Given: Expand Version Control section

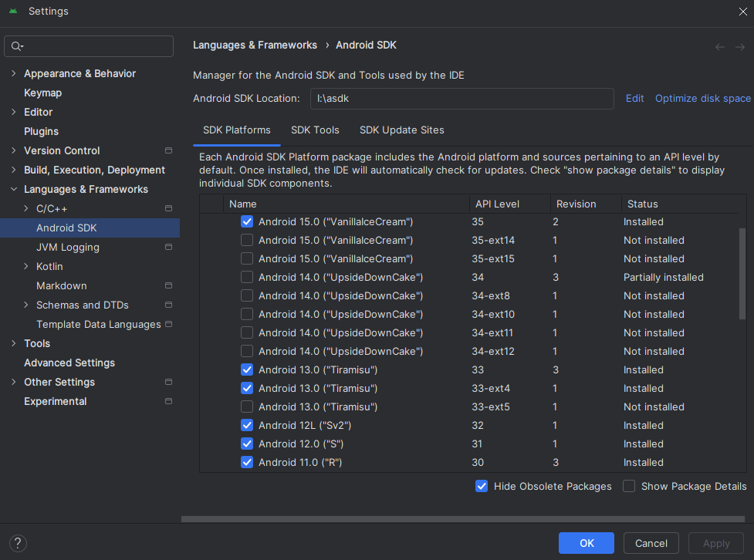Looking at the screenshot, I should [13, 150].
